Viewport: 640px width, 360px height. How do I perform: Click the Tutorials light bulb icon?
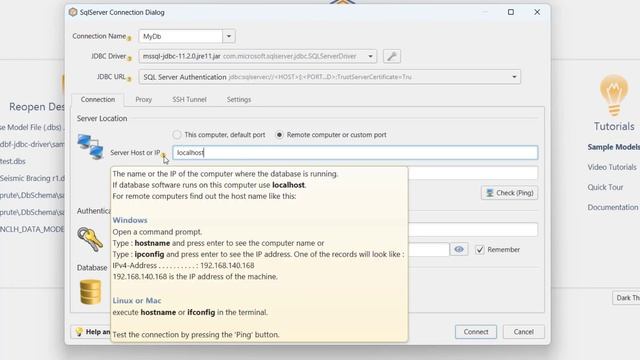tap(614, 95)
